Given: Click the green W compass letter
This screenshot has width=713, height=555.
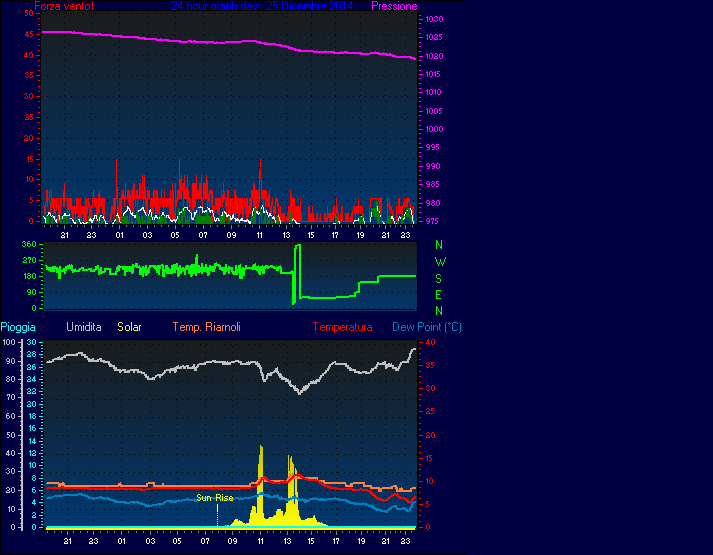Looking at the screenshot, I should [440, 262].
